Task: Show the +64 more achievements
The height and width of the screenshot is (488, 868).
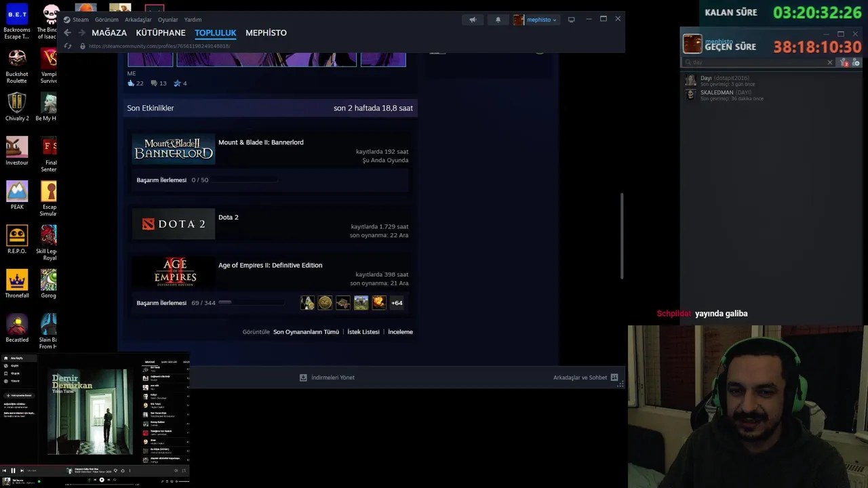Action: [397, 303]
